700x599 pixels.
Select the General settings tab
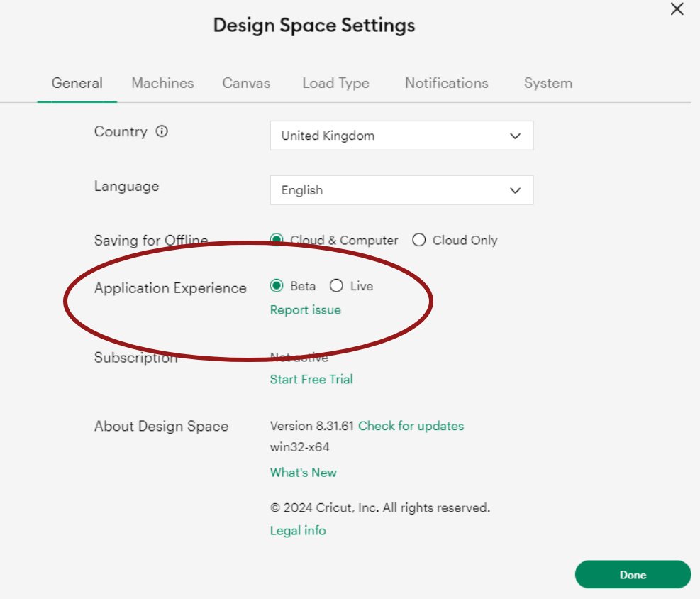point(77,83)
